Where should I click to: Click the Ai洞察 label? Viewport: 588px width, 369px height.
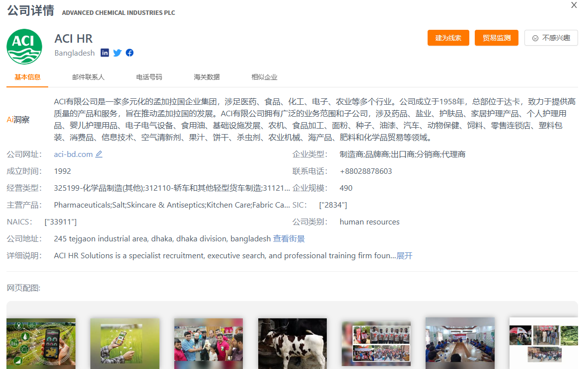(x=18, y=120)
